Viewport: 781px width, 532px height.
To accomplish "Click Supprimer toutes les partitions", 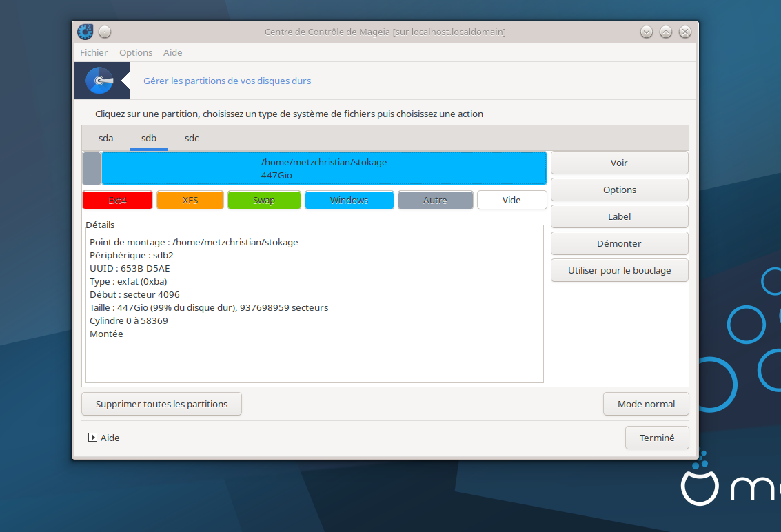I will 161,404.
